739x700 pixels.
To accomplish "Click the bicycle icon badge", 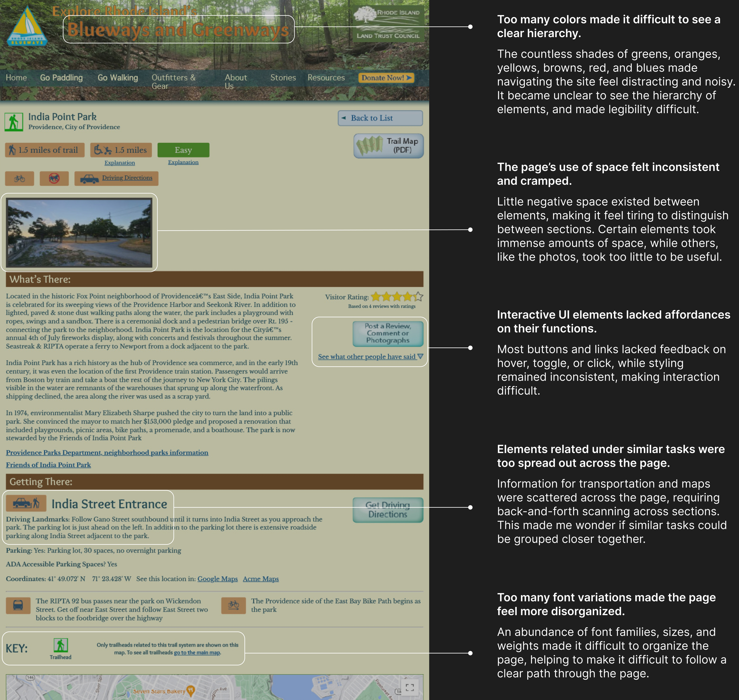I will click(19, 178).
